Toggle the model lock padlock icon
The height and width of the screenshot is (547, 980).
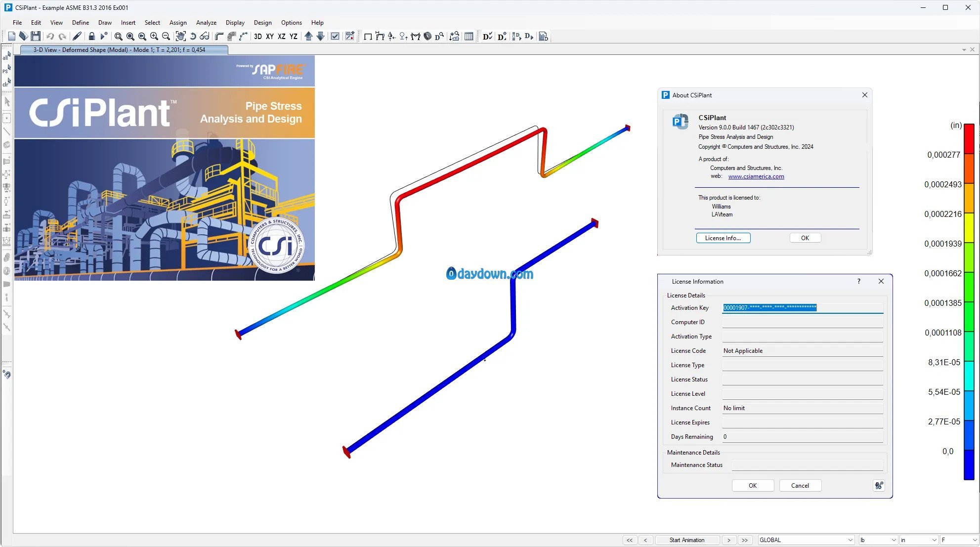tap(91, 36)
